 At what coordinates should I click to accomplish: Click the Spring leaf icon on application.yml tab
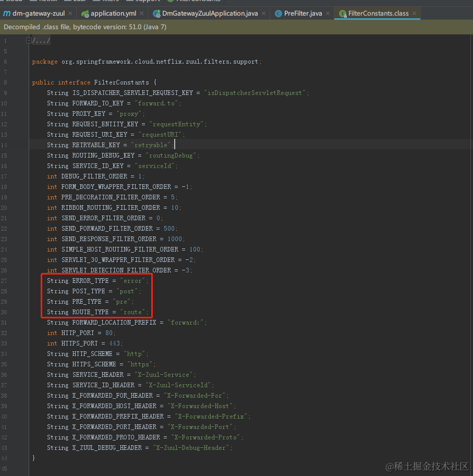click(85, 14)
